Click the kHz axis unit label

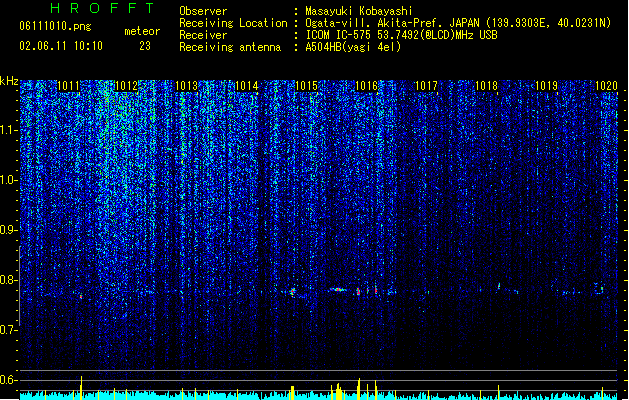9,81
